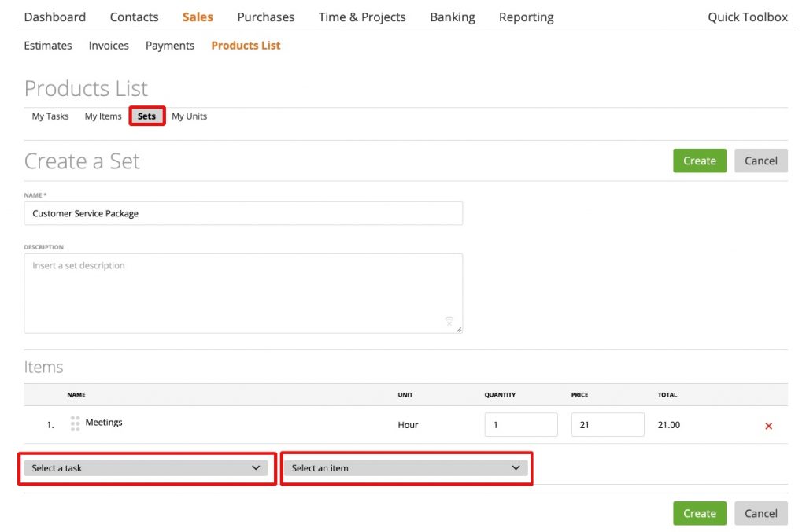Screen dimensions: 806x532
Task: Open the Select an item dropdown
Action: pyautogui.click(x=405, y=467)
